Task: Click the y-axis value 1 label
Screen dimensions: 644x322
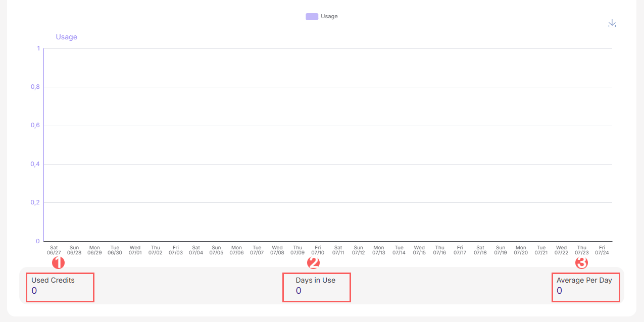Action: (x=38, y=48)
